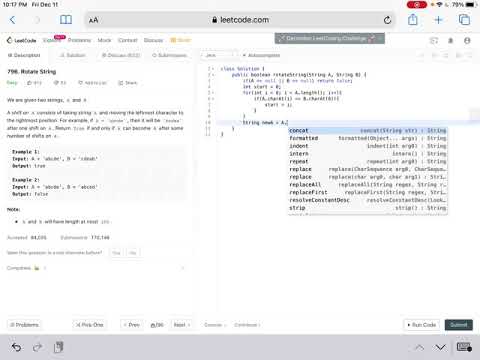480x360 pixels.
Task: Select replaceFirst in the autocomplete list
Action: (x=368, y=192)
